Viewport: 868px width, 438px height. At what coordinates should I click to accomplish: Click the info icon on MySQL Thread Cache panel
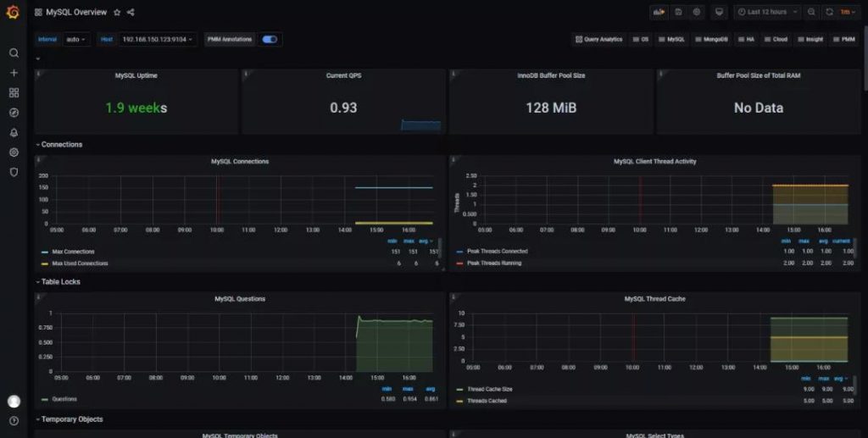coord(453,297)
